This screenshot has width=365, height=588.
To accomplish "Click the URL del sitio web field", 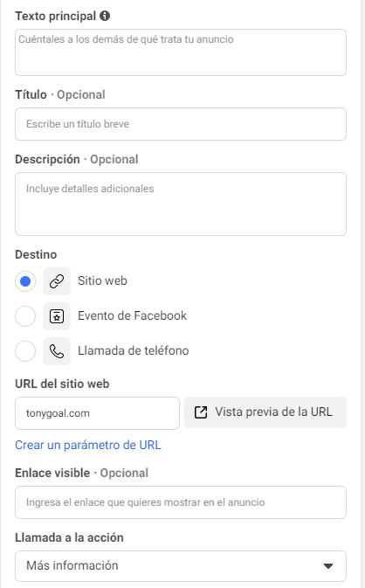I will pos(98,413).
